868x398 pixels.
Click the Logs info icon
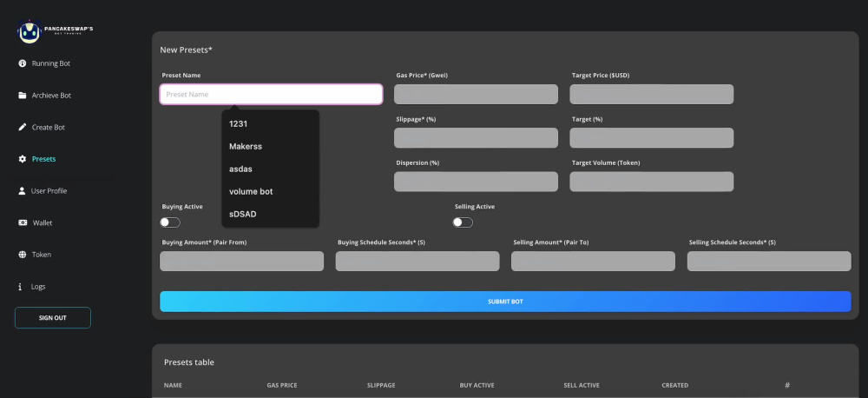[20, 287]
